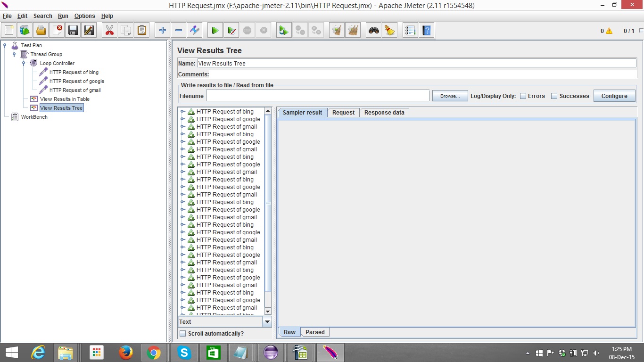Click the Help question mark icon
644x362 pixels.
pyautogui.click(x=426, y=31)
